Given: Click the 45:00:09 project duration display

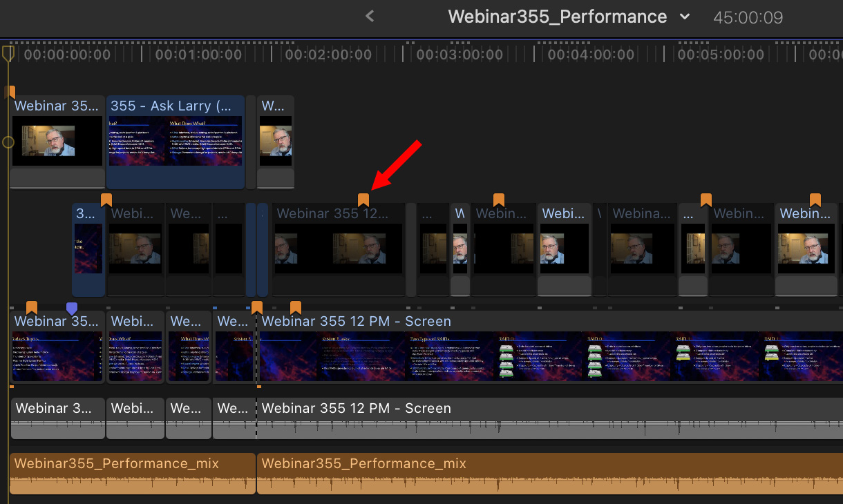Looking at the screenshot, I should point(748,17).
